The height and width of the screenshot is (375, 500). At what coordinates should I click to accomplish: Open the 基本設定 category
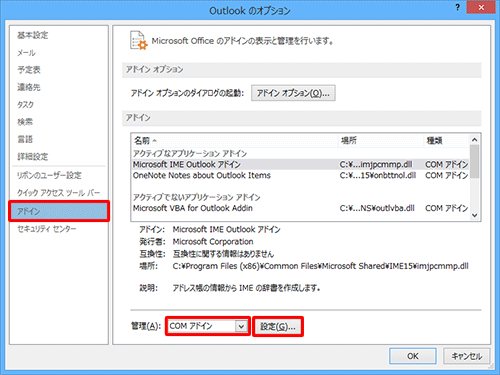(x=33, y=35)
